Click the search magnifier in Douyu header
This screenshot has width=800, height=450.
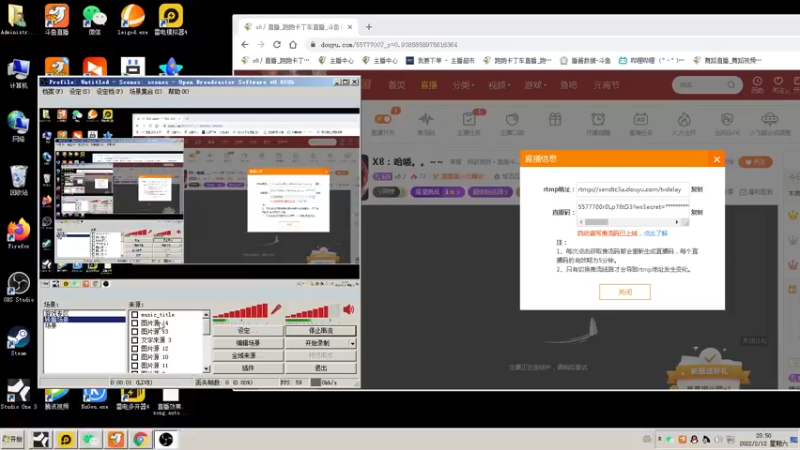(x=731, y=85)
